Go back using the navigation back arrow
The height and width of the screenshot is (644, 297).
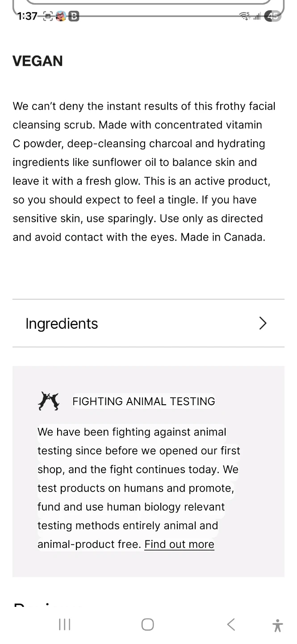coord(231,624)
